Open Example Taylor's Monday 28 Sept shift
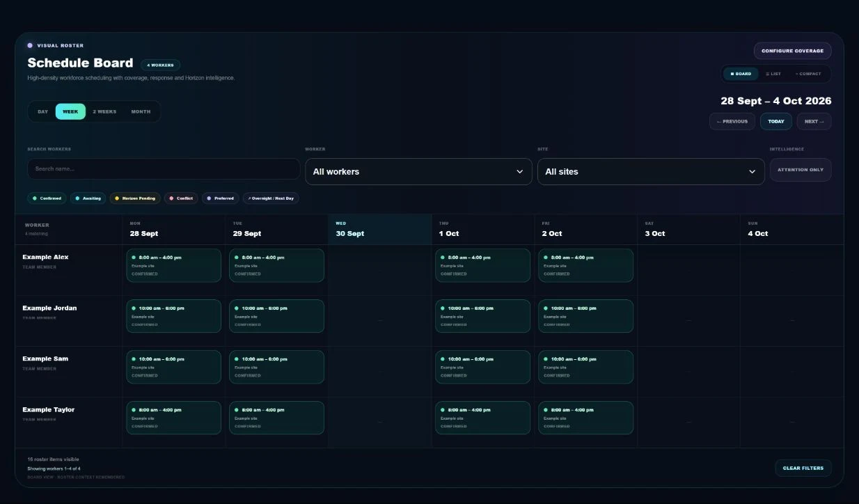Viewport: 859px width, 504px height. coord(174,418)
